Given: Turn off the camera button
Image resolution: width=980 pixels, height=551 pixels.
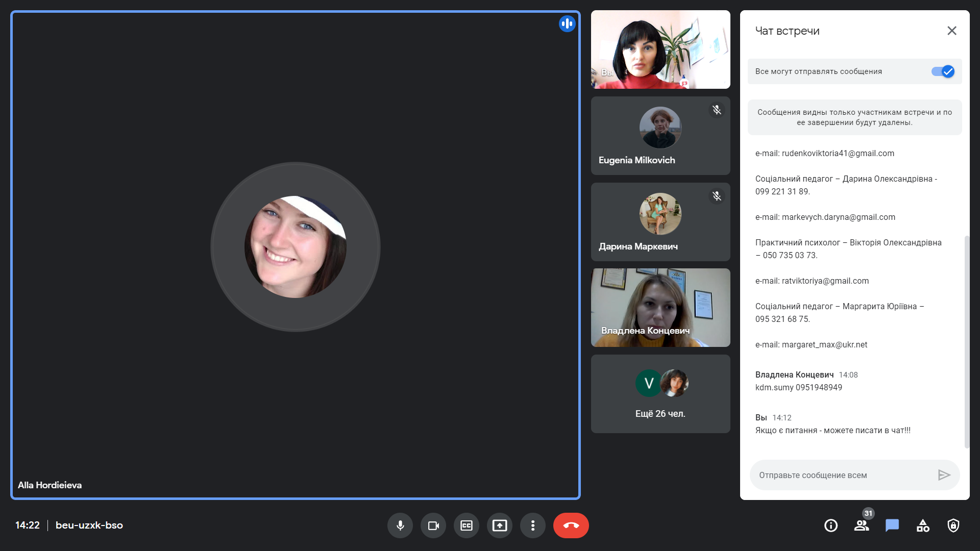Looking at the screenshot, I should click(433, 525).
